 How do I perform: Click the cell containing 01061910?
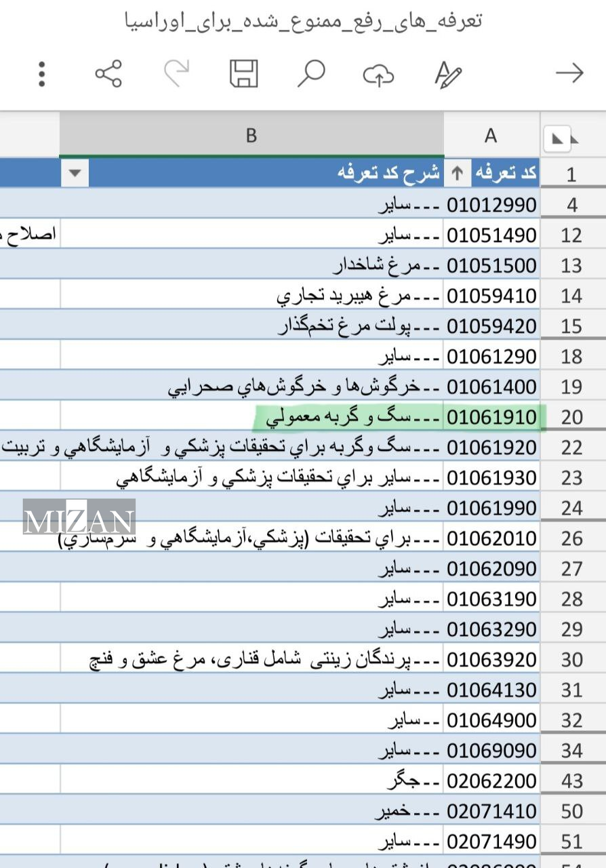491,417
